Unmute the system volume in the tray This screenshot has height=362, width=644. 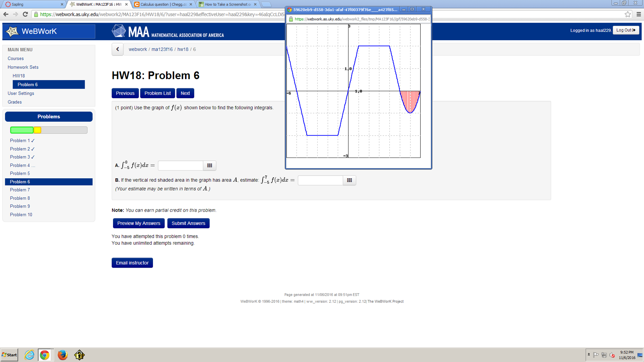pyautogui.click(x=612, y=355)
